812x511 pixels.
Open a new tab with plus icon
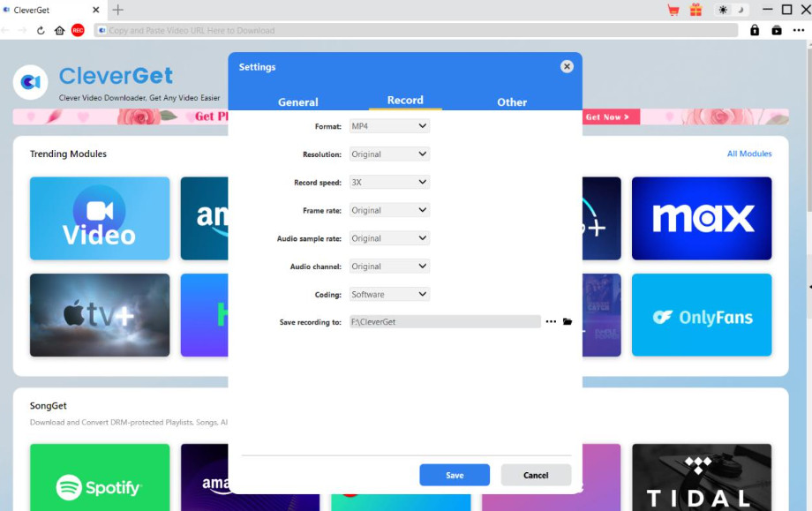pos(118,10)
